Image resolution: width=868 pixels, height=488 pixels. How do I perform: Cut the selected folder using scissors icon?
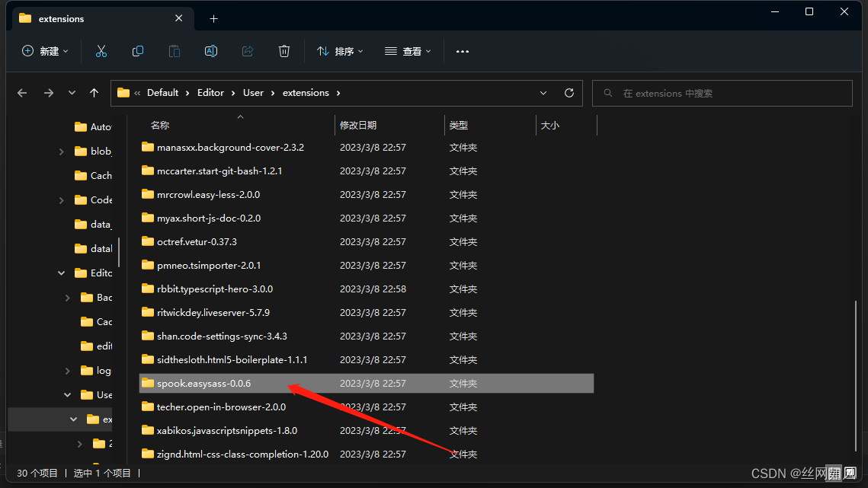[101, 51]
